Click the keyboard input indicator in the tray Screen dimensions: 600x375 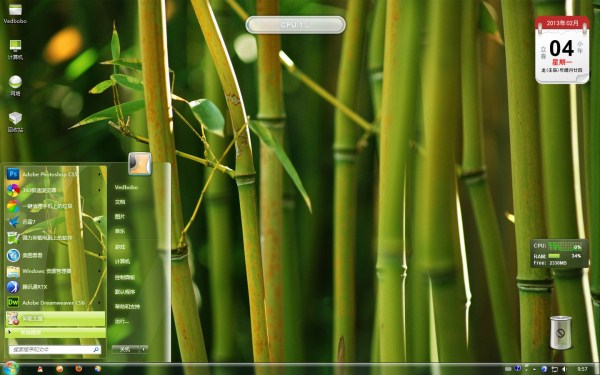[508, 369]
